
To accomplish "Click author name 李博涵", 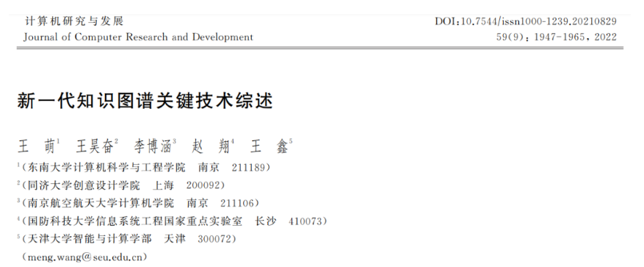I will click(155, 146).
